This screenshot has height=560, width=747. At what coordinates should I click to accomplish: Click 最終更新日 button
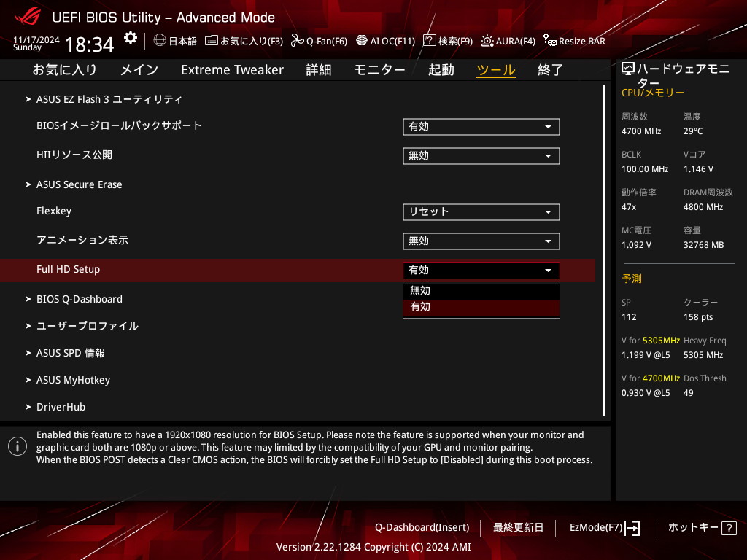tap(518, 528)
